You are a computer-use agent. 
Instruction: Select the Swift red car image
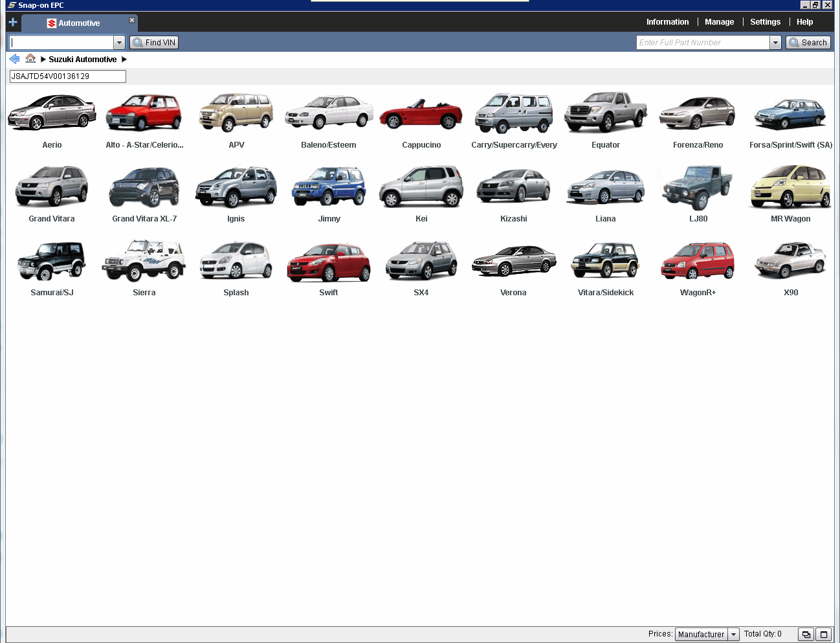[329, 262]
